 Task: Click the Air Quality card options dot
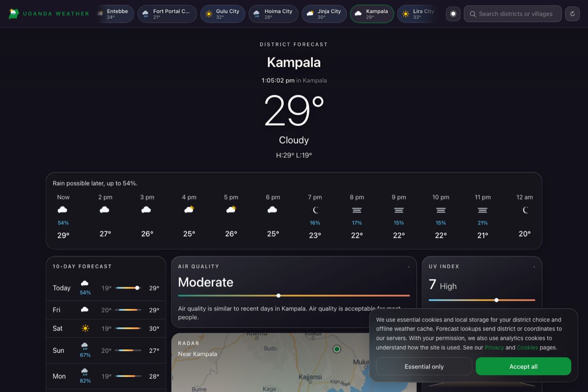(x=409, y=267)
